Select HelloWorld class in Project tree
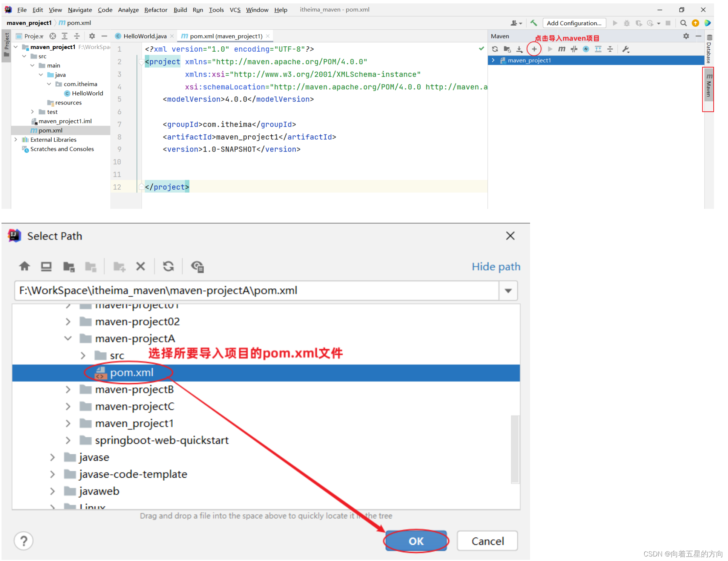Viewport: 728px width, 561px height. [84, 93]
